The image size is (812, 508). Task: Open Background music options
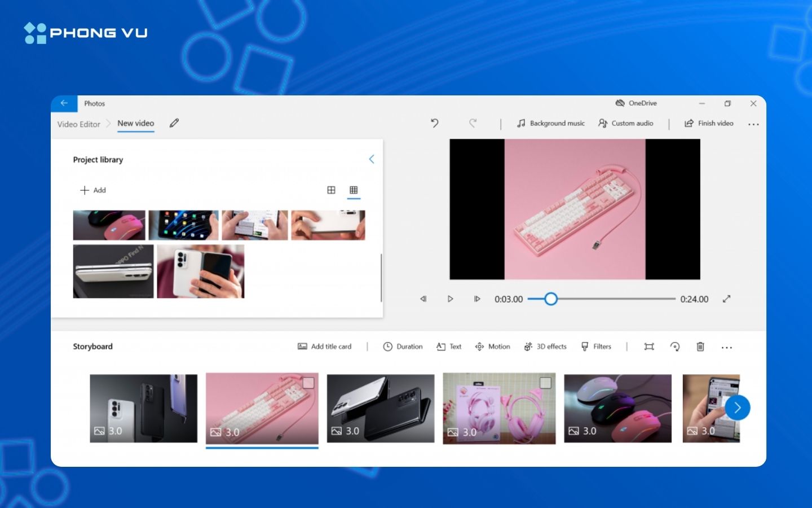click(x=551, y=123)
